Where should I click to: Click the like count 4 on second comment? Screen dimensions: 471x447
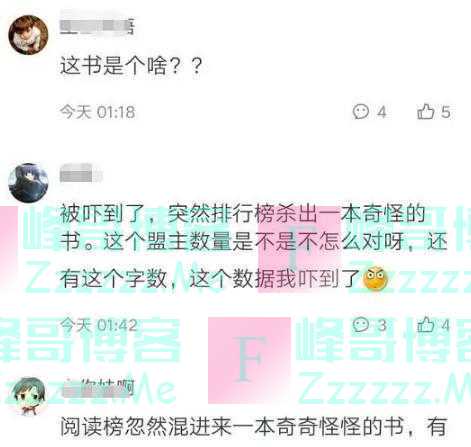(446, 325)
